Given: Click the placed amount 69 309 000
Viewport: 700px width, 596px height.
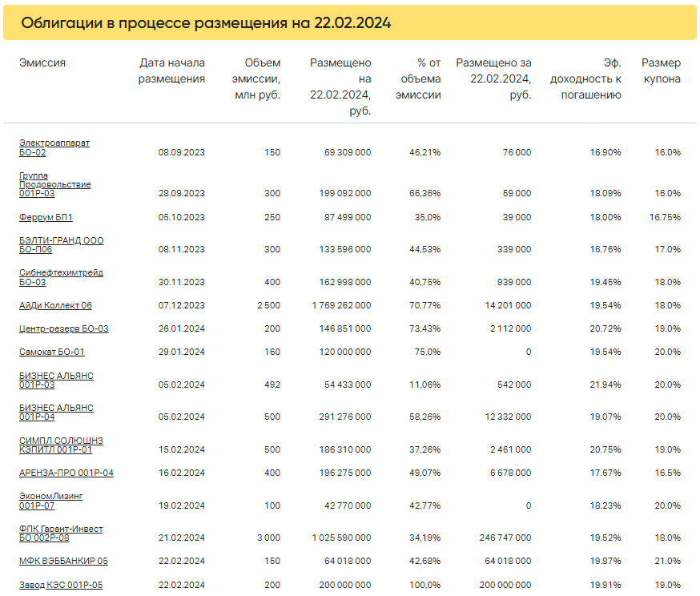Looking at the screenshot, I should 348,152.
